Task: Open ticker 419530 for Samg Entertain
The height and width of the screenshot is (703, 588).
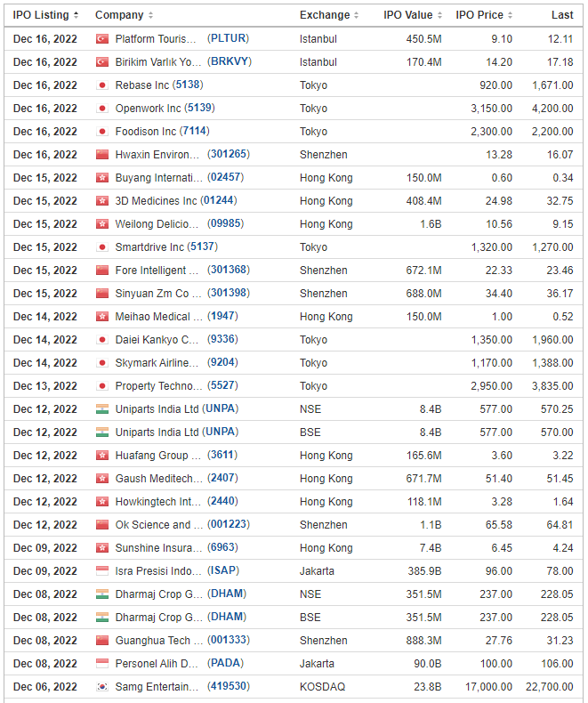Action: (228, 686)
